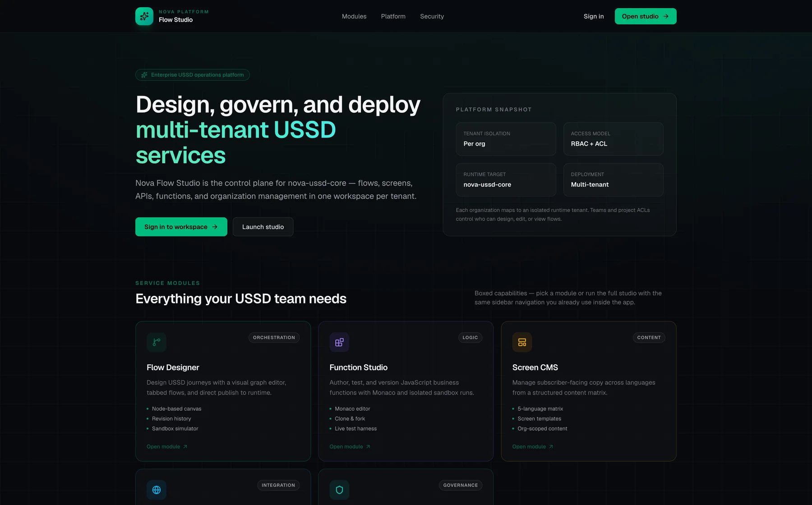The width and height of the screenshot is (812, 505).
Task: Click the PLATFORM SNAPSHOT heading
Action: 494,110
